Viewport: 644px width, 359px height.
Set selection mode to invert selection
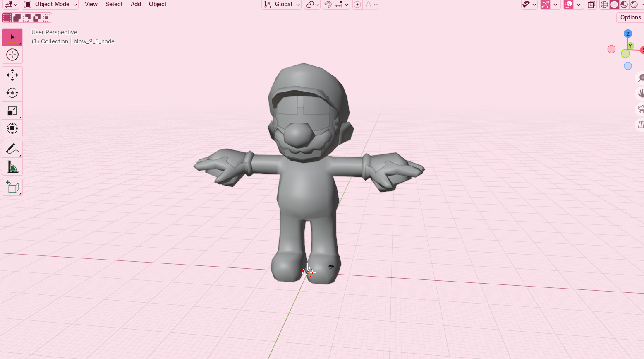click(x=37, y=18)
